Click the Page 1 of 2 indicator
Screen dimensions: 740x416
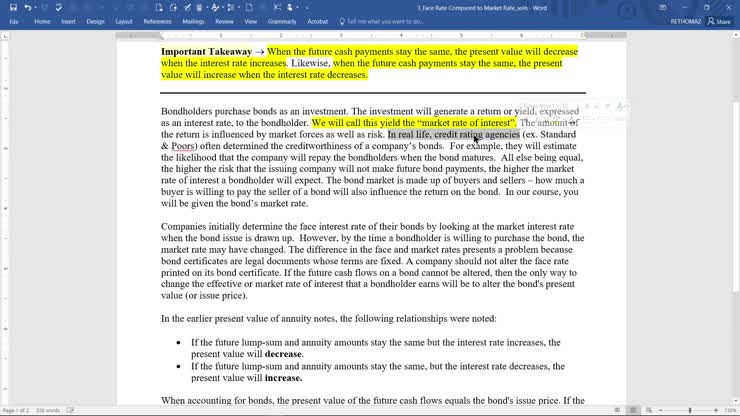(x=15, y=410)
